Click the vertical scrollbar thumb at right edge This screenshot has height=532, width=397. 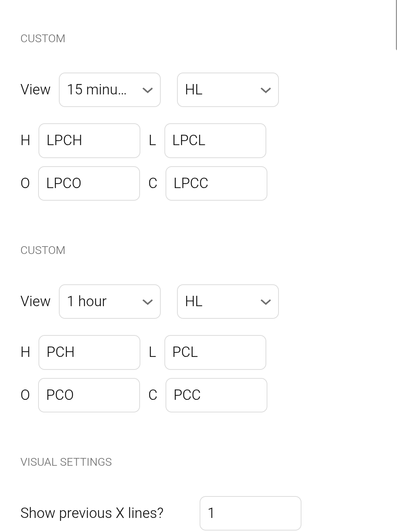396,25
